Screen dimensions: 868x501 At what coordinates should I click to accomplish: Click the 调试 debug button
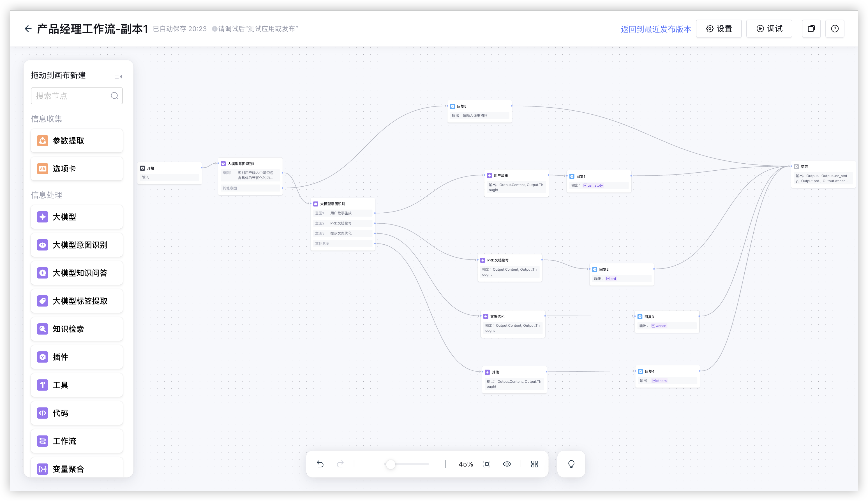coord(769,29)
